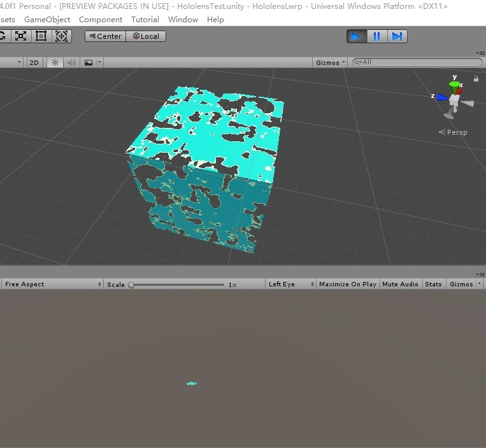Click center cube of orientation gizmo
The image size is (486, 448).
pyautogui.click(x=454, y=101)
